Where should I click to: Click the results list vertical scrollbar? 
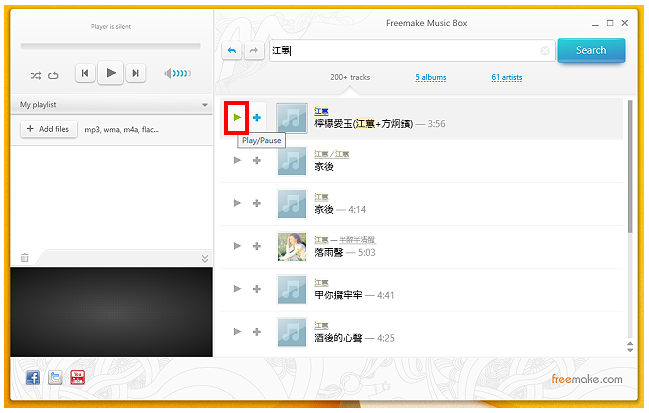pyautogui.click(x=630, y=166)
